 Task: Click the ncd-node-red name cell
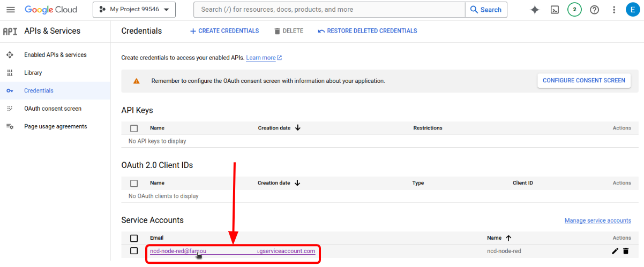pos(504,251)
